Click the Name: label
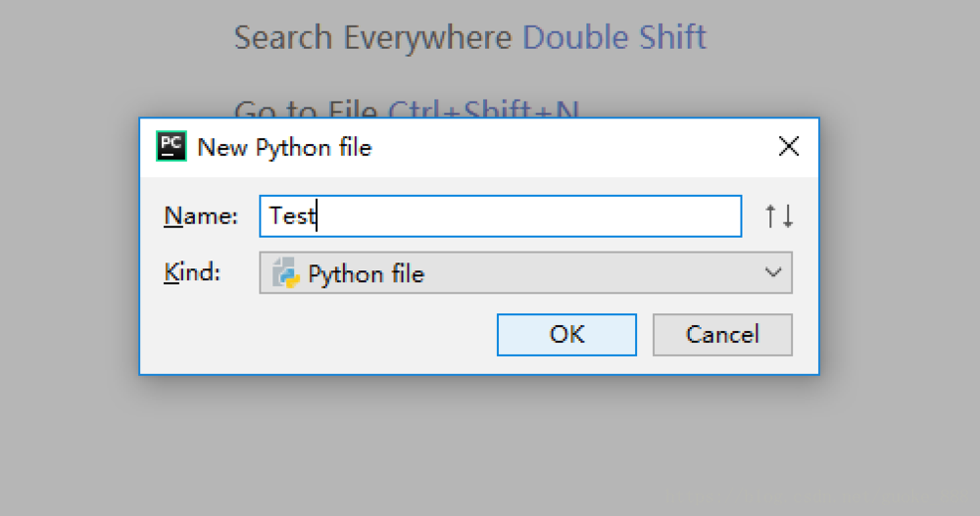The image size is (980, 516). click(201, 216)
